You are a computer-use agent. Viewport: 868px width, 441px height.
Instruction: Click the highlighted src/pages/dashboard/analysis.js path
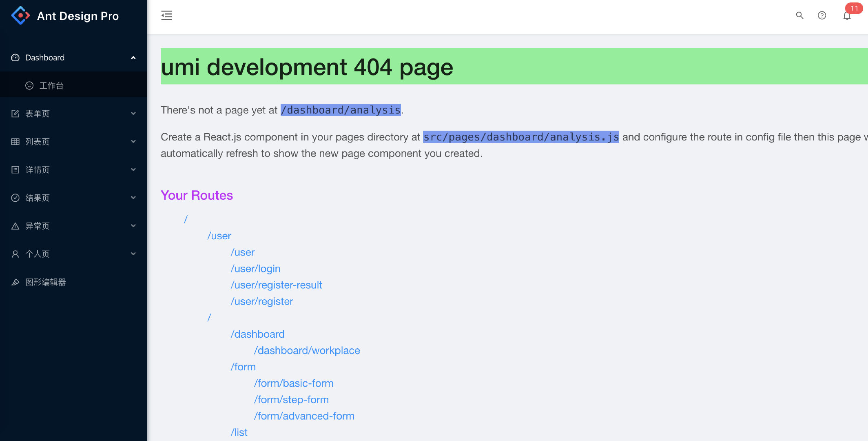[x=521, y=137]
